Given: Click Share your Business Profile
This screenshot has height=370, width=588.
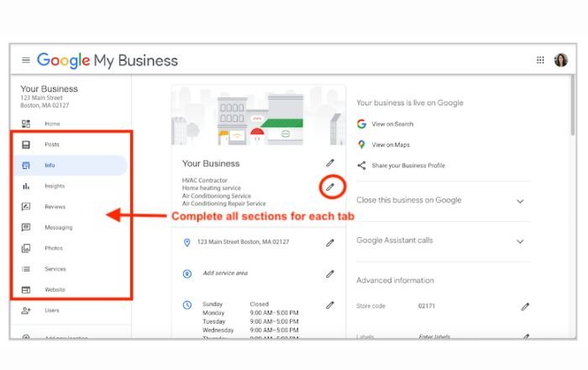Looking at the screenshot, I should tap(408, 166).
